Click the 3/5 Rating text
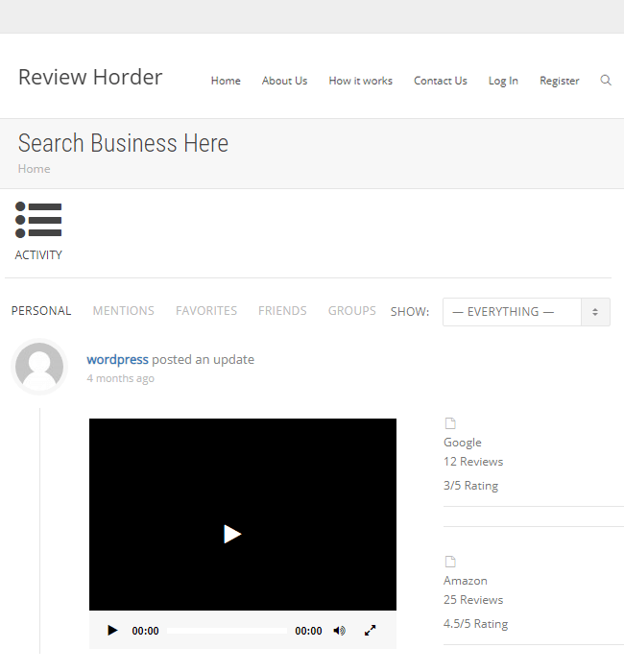Image resolution: width=624 pixels, height=672 pixels. click(x=470, y=486)
